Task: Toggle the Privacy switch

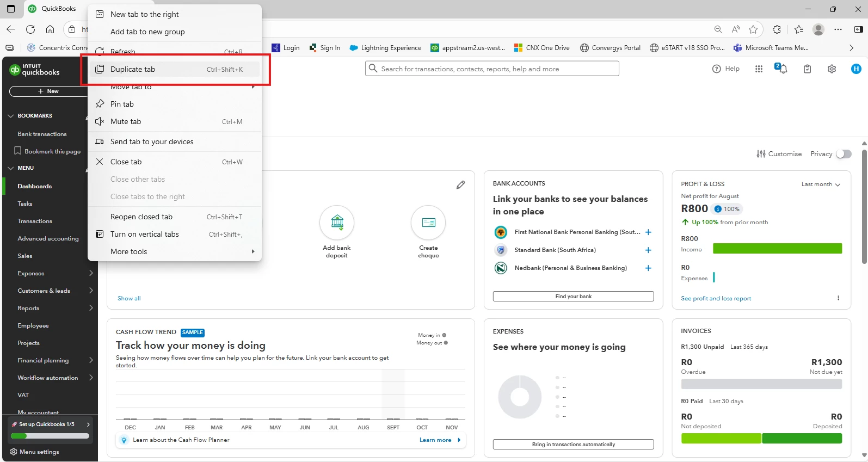Action: (844, 154)
